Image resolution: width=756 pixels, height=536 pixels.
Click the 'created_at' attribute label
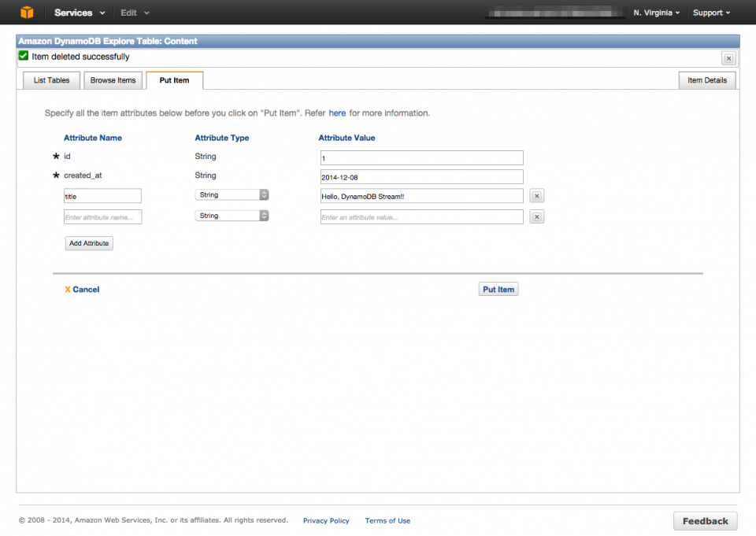(83, 176)
